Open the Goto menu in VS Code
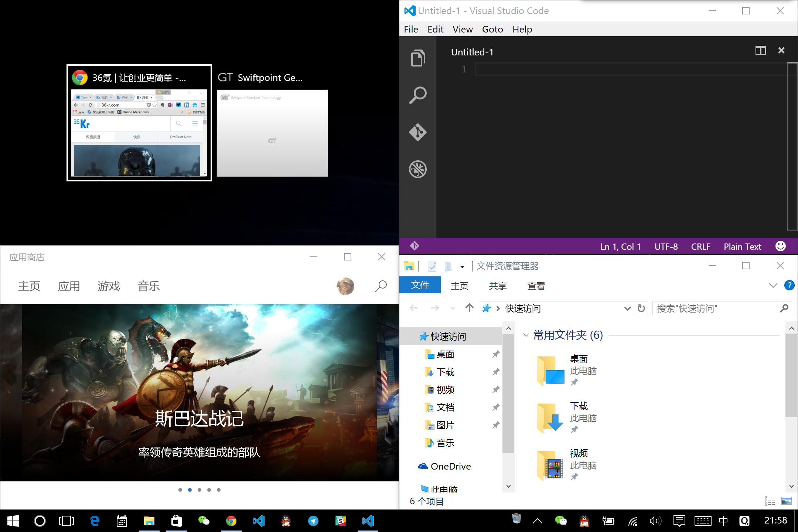Image resolution: width=798 pixels, height=532 pixels. (x=492, y=29)
